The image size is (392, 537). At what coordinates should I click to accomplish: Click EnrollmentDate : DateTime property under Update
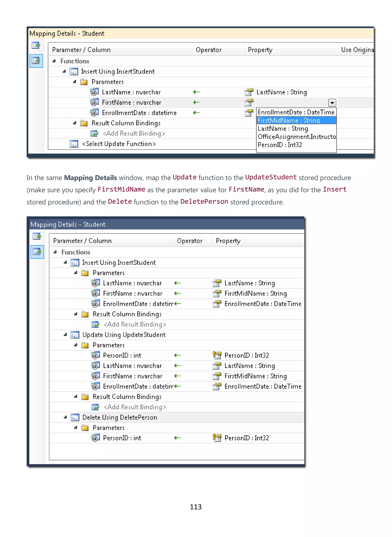[263, 386]
